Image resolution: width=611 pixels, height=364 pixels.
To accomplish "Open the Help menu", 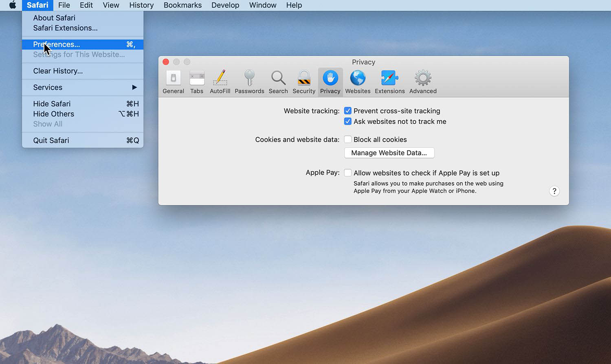I will 294,5.
